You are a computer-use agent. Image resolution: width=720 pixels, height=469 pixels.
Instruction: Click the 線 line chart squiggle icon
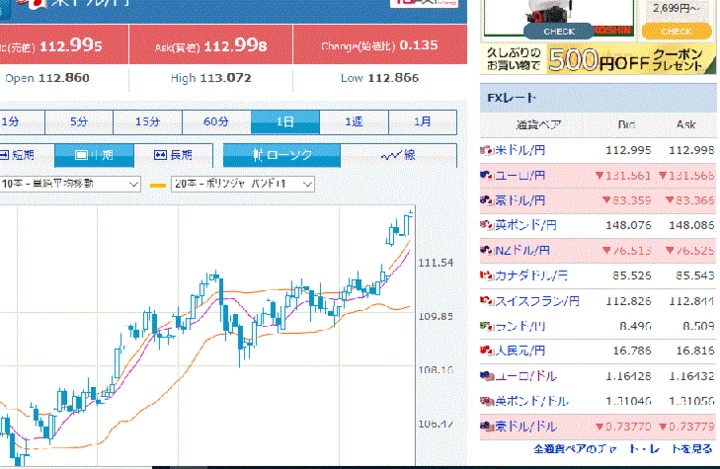tap(391, 156)
